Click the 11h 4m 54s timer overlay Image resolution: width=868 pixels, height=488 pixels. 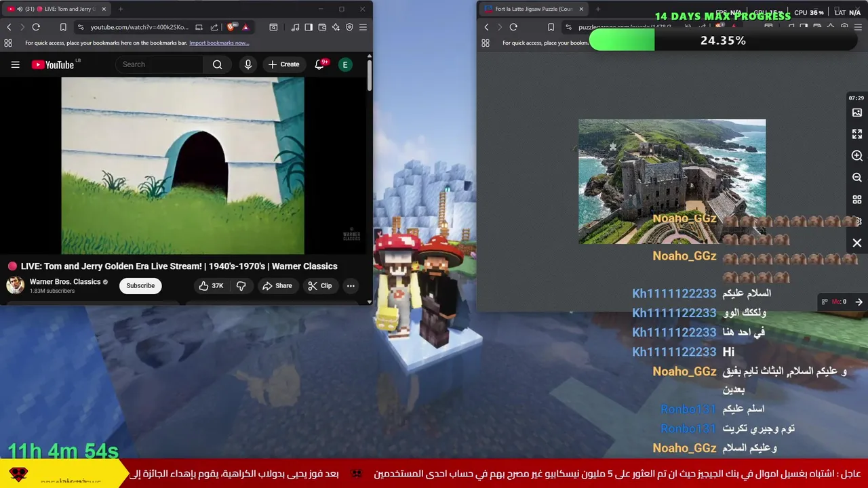(x=63, y=451)
